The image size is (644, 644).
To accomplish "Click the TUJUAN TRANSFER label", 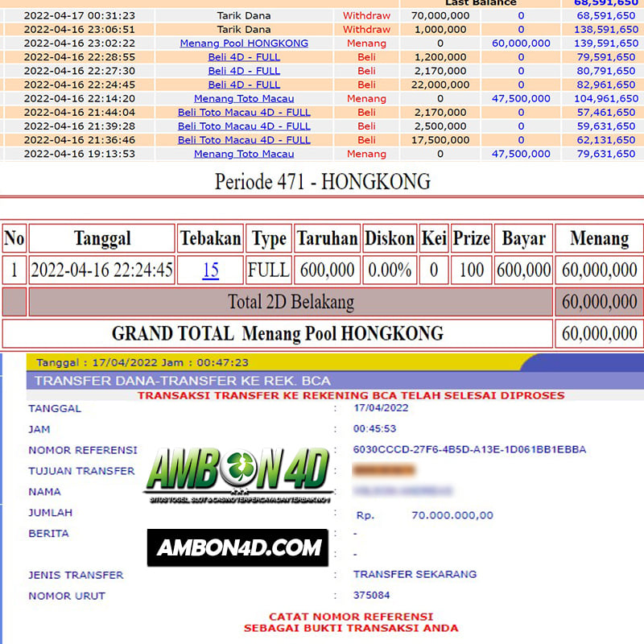I will click(x=81, y=471).
